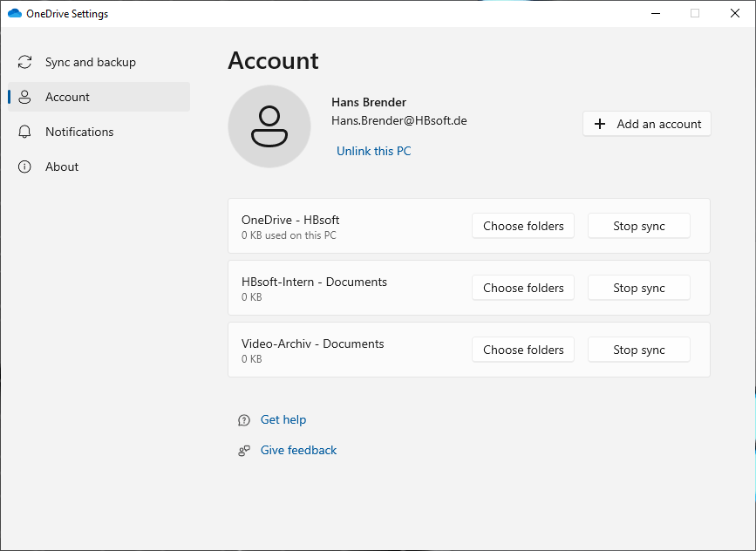Viewport: 756px width, 551px height.
Task: Stop sync for HBsoft-Intern - Documents
Action: 638,288
